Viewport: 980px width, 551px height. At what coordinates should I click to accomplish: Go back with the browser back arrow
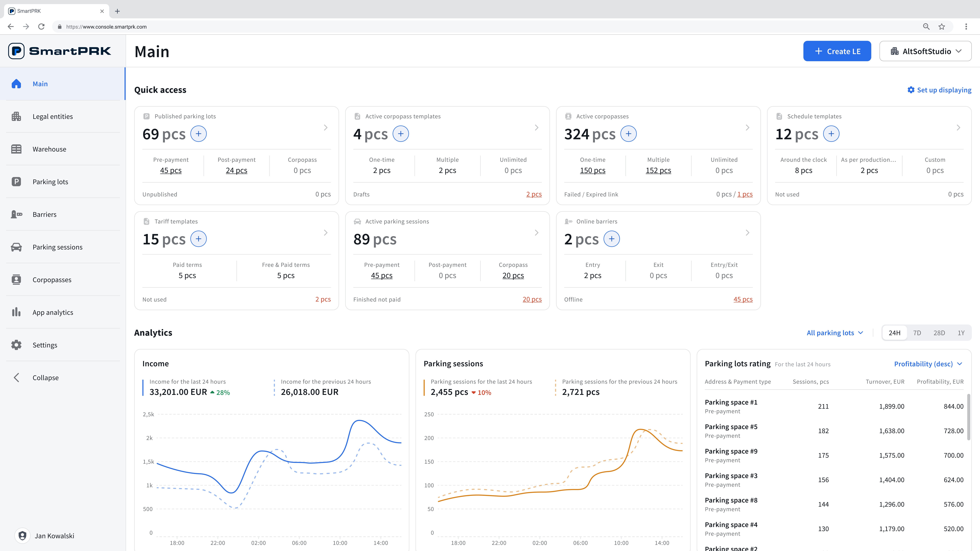[x=11, y=27]
